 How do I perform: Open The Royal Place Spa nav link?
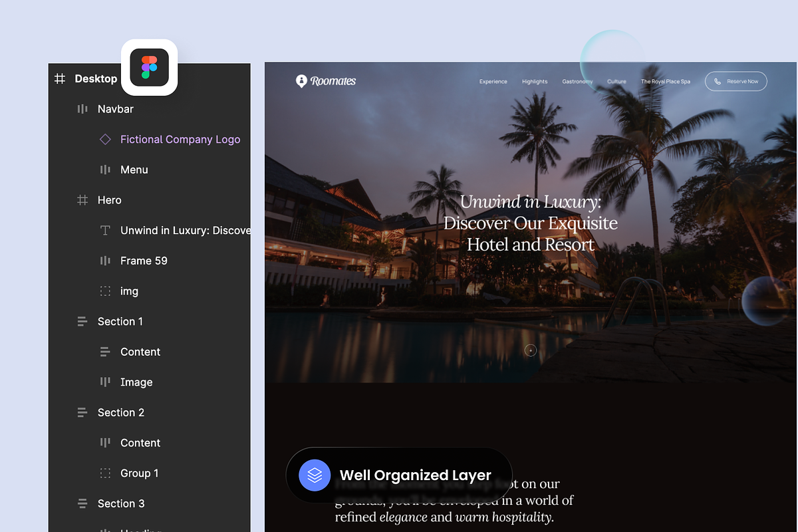(666, 82)
